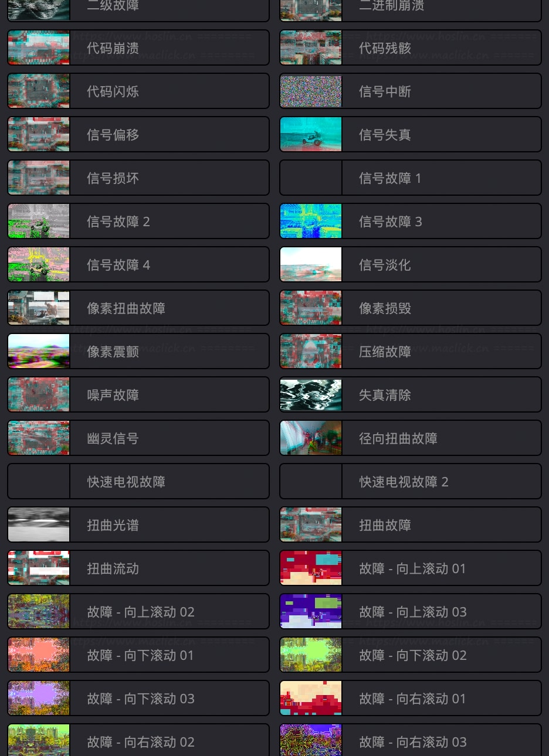Click the 故障 - 向下滚动 03 label

pyautogui.click(x=141, y=699)
